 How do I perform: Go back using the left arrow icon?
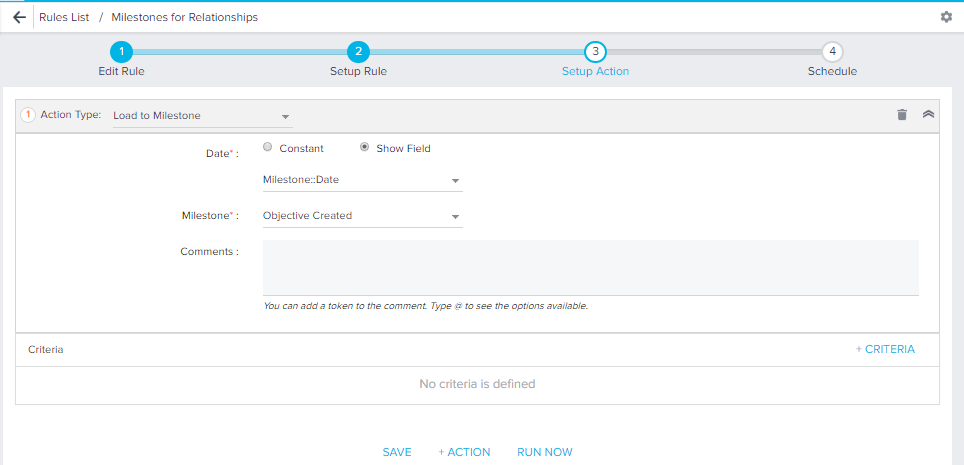click(x=20, y=17)
